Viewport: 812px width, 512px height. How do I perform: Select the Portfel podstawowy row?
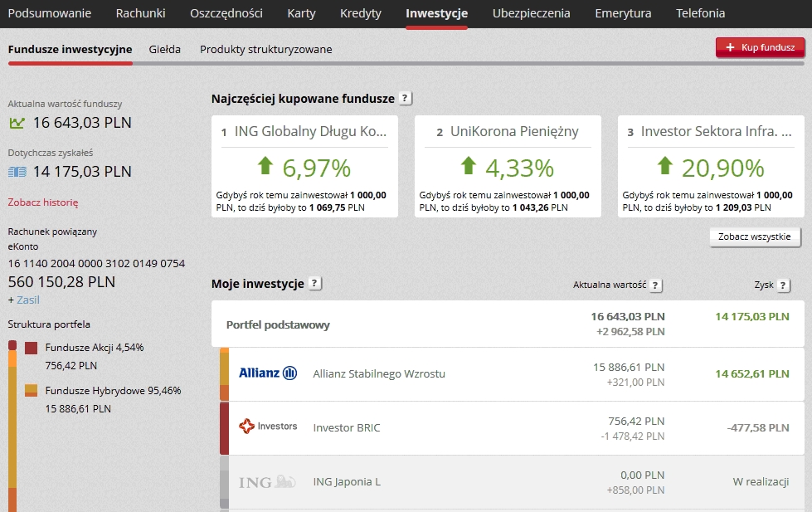508,324
